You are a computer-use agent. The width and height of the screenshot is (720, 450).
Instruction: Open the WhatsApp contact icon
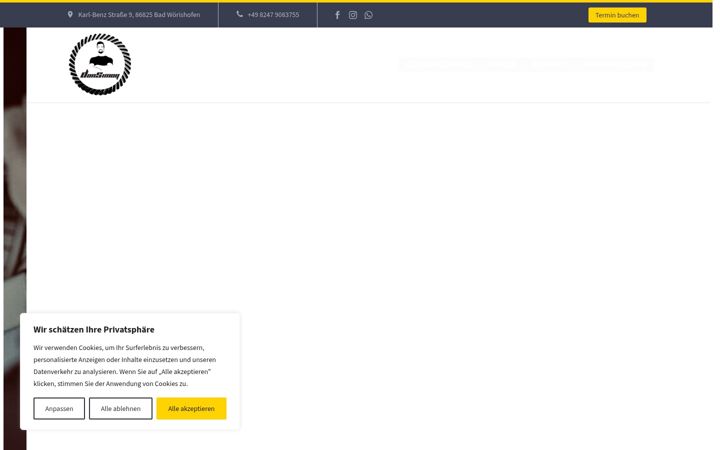(x=368, y=15)
